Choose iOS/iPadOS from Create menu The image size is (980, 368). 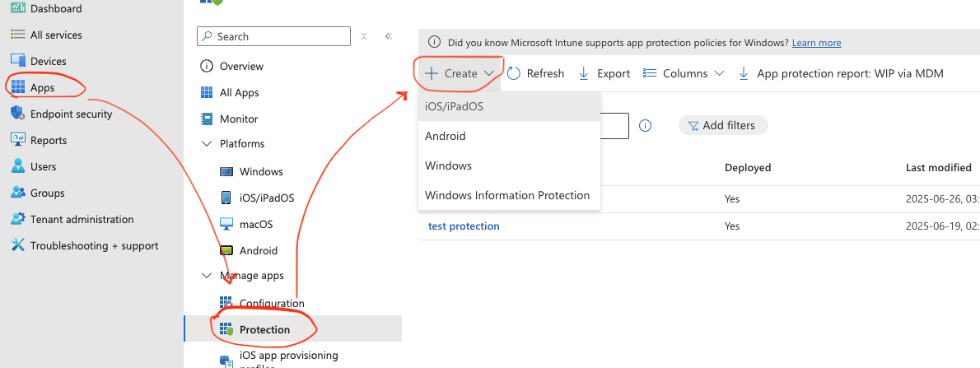[510, 106]
